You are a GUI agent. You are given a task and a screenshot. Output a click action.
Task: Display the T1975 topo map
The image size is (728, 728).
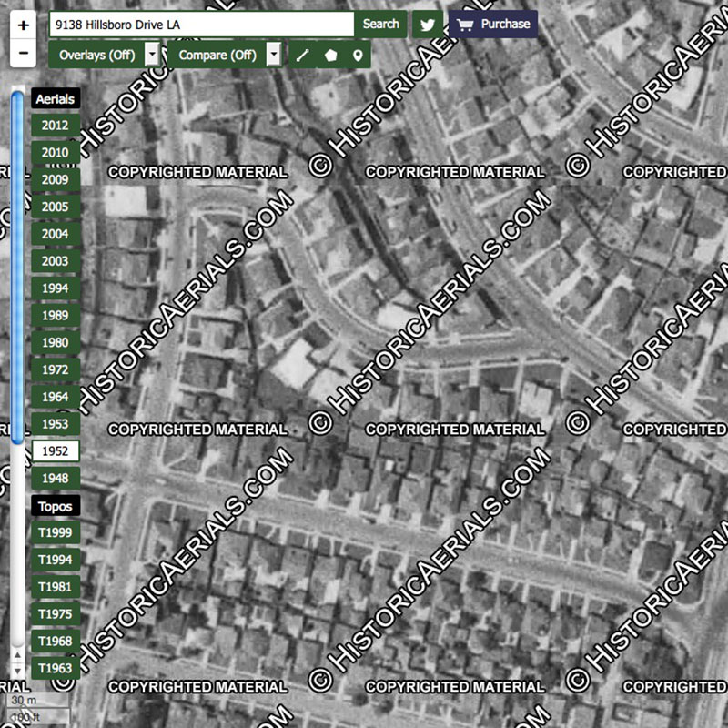[56, 613]
